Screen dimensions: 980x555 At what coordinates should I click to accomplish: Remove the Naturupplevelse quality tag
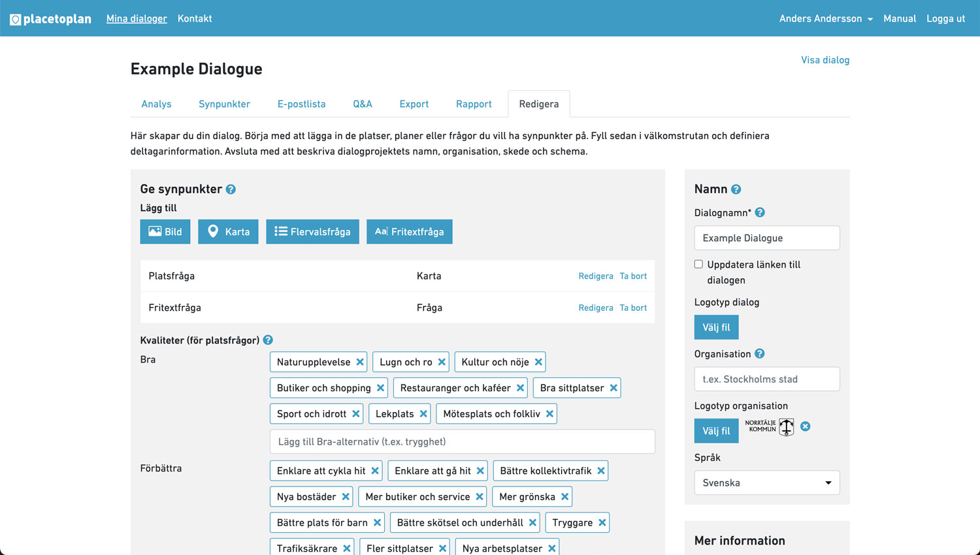click(x=360, y=362)
